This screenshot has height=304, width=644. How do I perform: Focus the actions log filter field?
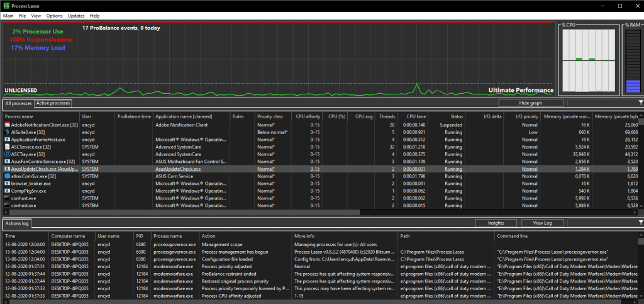point(602,223)
